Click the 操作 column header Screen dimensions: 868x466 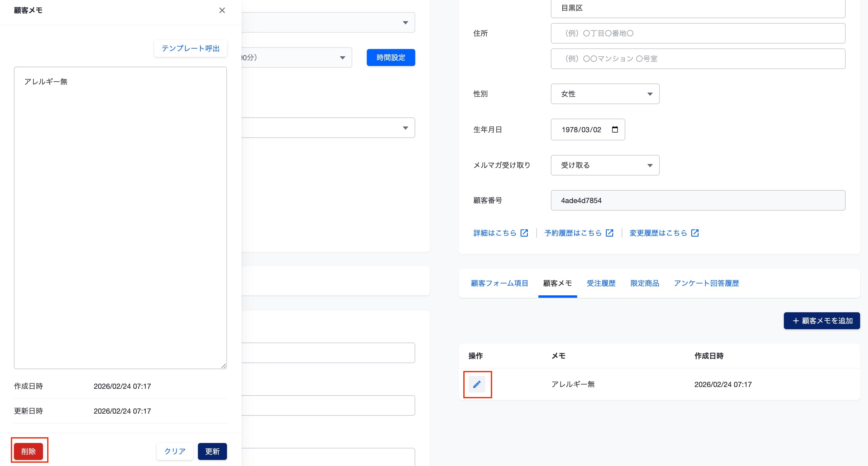pyautogui.click(x=475, y=356)
